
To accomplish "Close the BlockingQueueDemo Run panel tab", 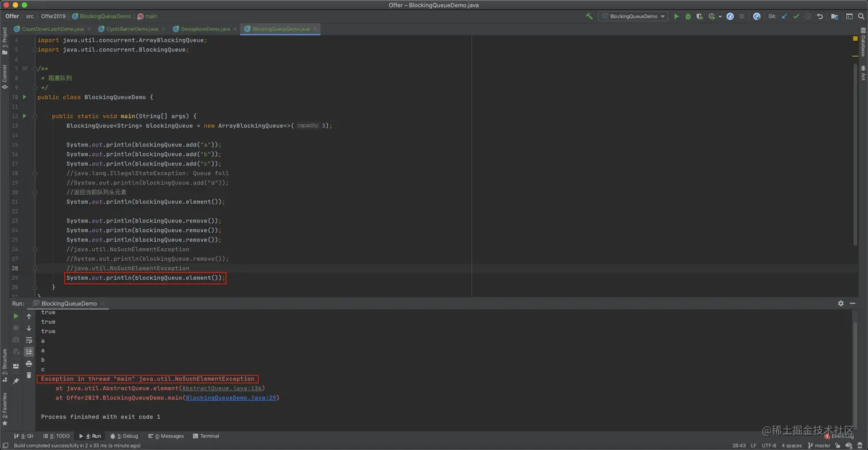I will [x=102, y=303].
